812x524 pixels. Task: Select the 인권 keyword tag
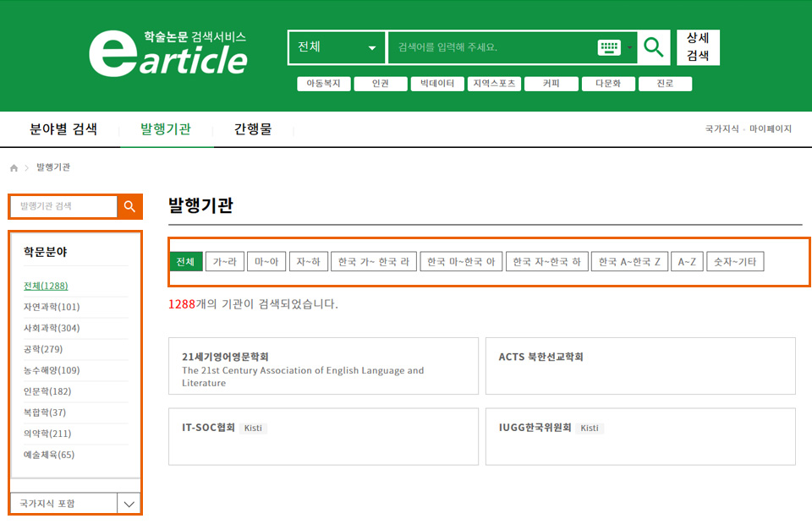[x=381, y=84]
